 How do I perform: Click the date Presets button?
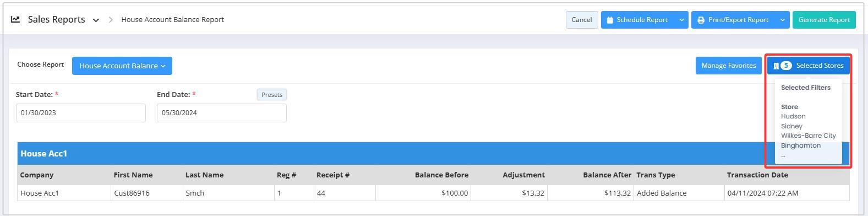(x=272, y=95)
